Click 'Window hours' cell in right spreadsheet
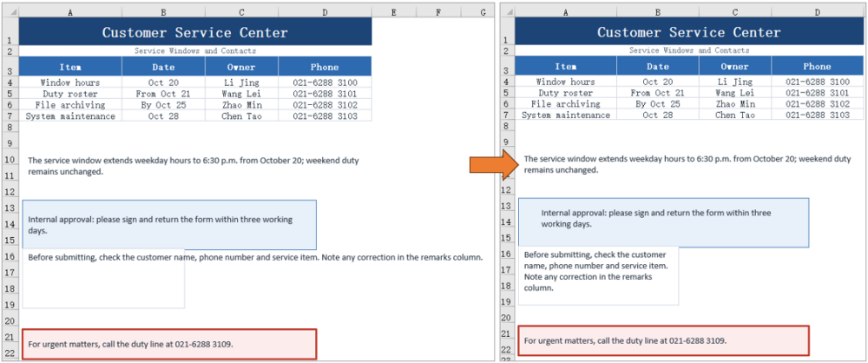 pos(565,82)
